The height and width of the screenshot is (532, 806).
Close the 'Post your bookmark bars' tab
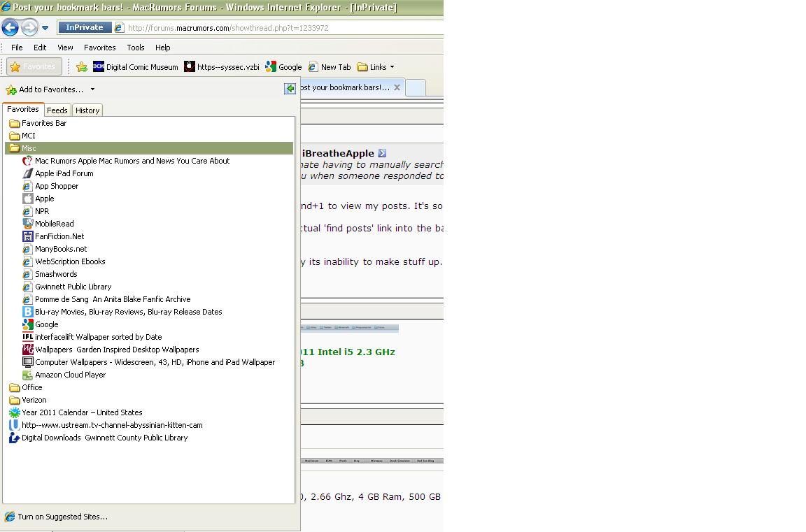[397, 87]
